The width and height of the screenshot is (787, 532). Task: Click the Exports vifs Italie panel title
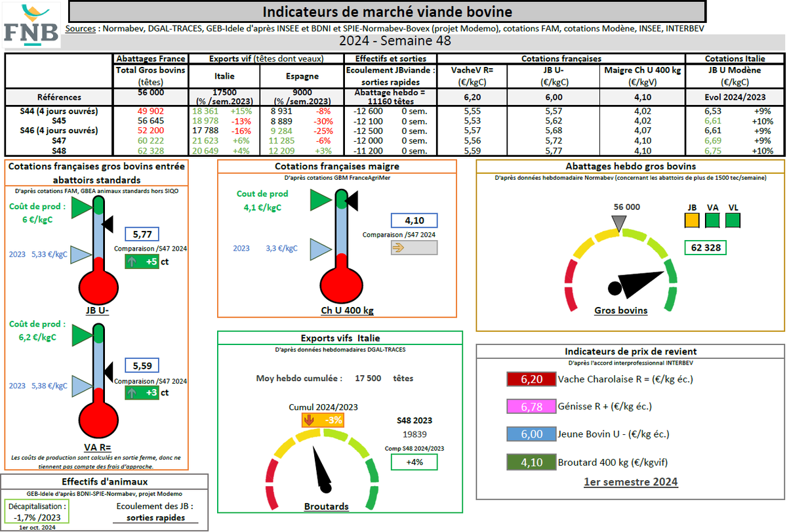[x=340, y=338]
